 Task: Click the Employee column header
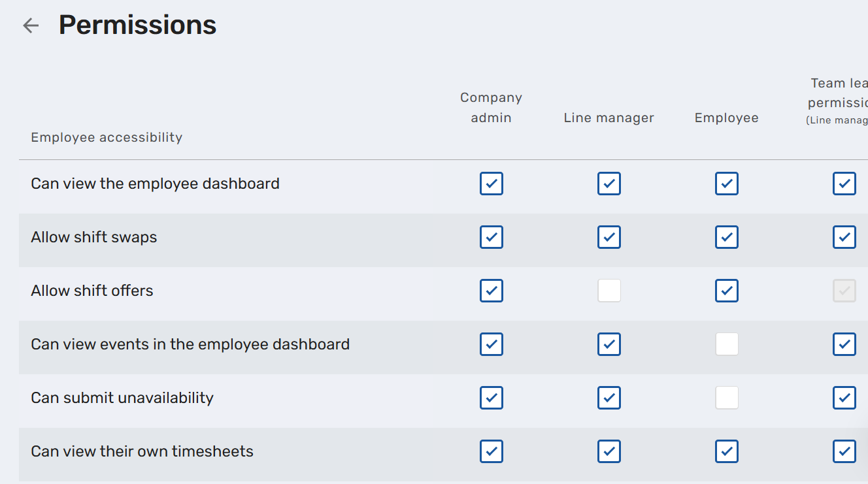pos(726,118)
